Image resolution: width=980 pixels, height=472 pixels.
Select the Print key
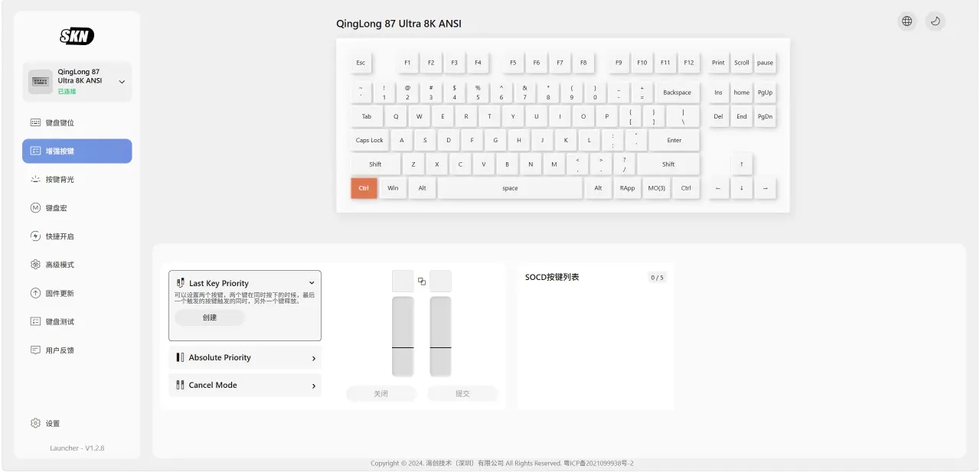(718, 63)
